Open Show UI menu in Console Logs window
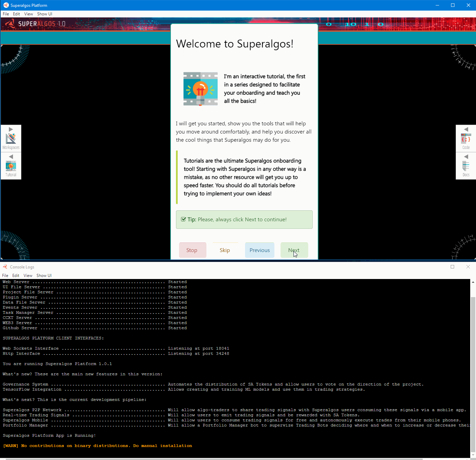The width and height of the screenshot is (476, 460). (x=44, y=276)
